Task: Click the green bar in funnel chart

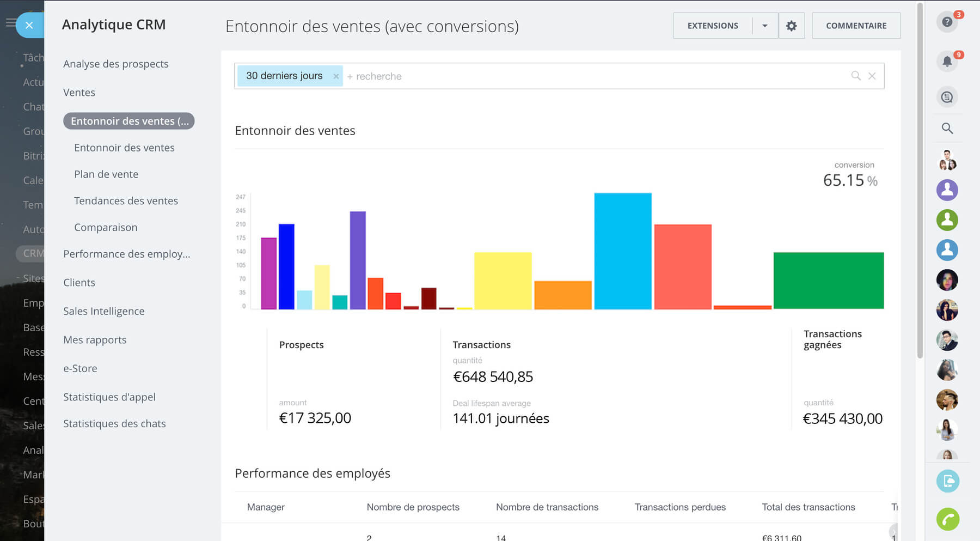Action: [x=828, y=281]
